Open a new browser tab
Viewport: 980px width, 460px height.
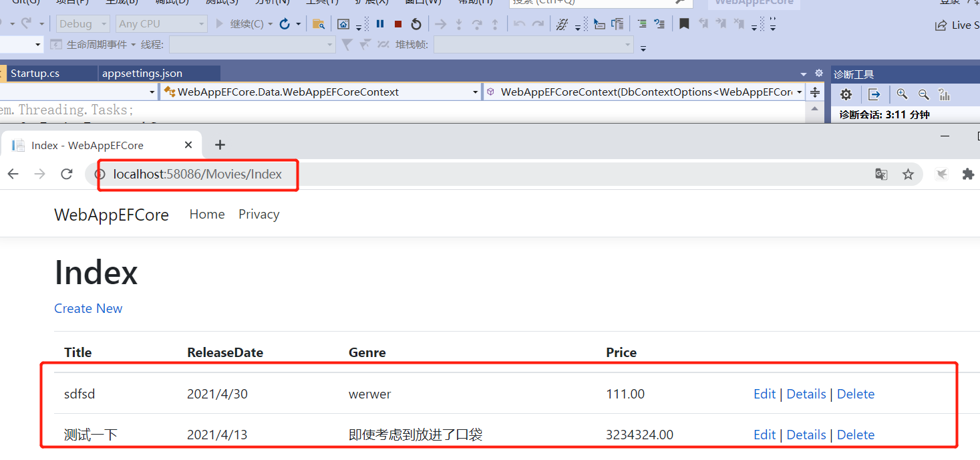click(220, 145)
